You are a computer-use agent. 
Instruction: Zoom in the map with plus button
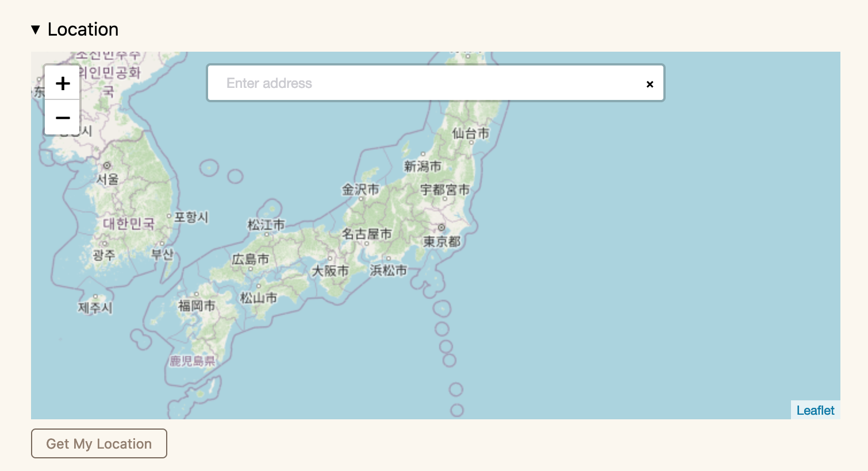click(x=63, y=83)
